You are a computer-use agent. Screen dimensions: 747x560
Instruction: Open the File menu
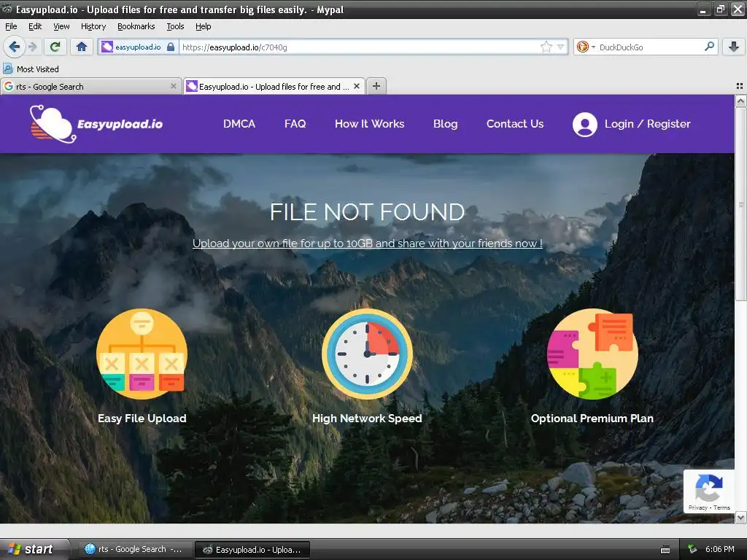(x=11, y=27)
